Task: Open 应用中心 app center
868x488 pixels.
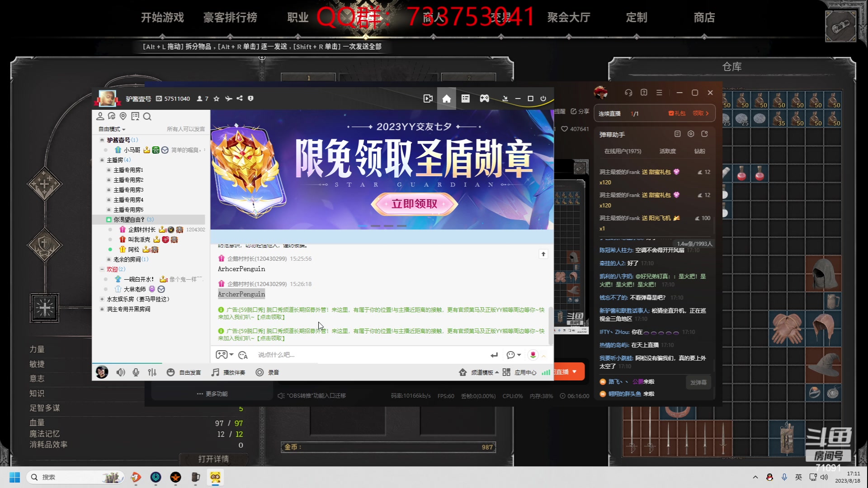Action: 519,372
